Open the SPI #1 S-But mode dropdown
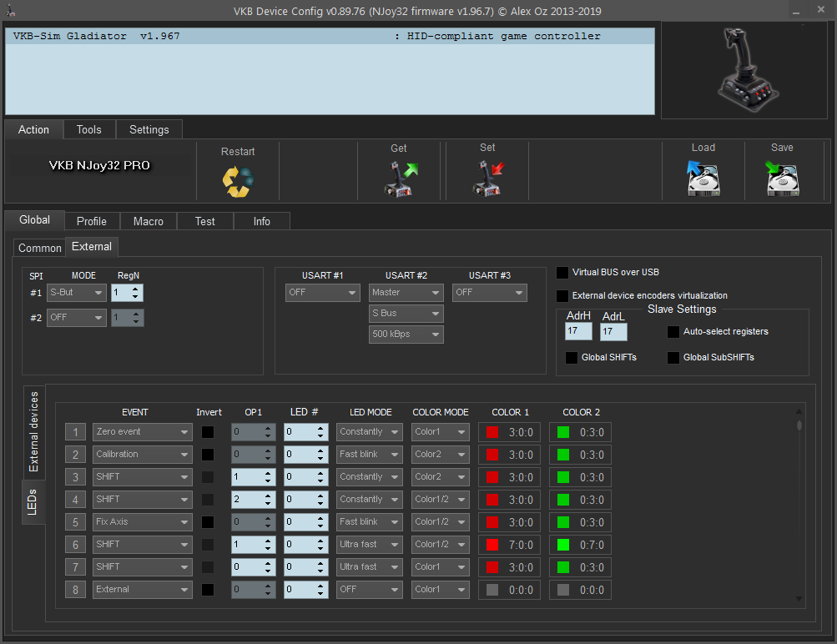Image resolution: width=837 pixels, height=644 pixels. (76, 293)
